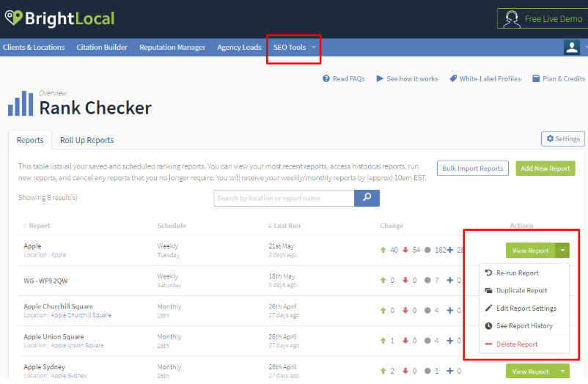
Task: Click the gear icon in Settings button
Action: coord(550,139)
